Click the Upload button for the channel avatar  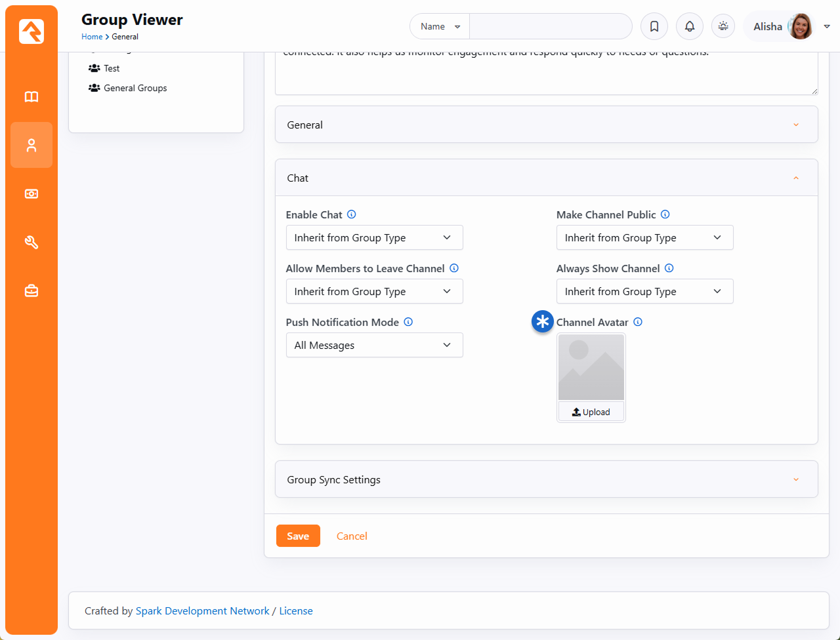click(x=591, y=412)
